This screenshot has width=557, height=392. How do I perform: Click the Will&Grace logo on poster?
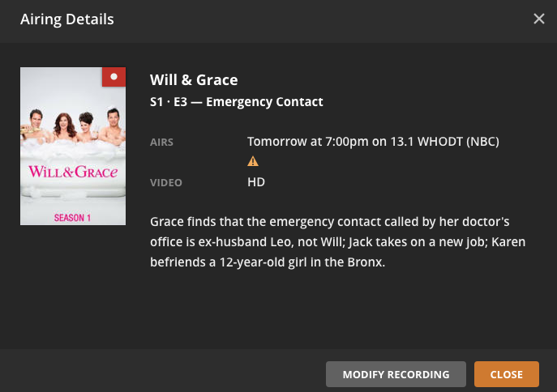click(73, 172)
